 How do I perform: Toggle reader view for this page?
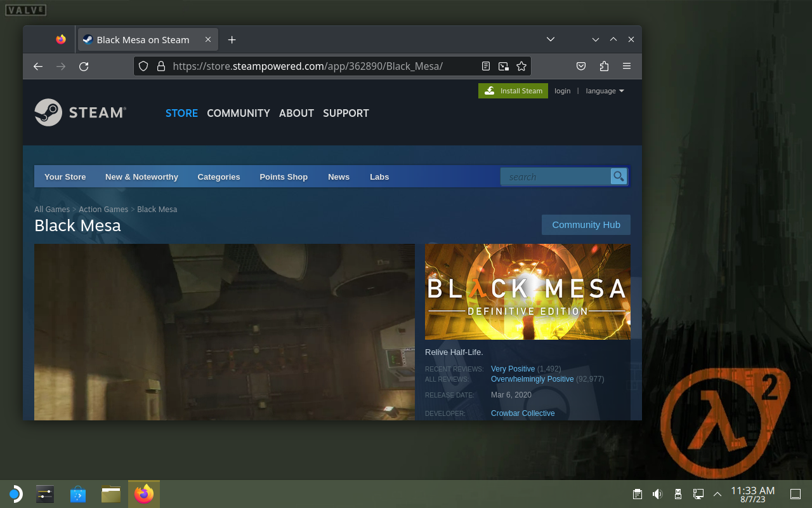click(486, 66)
